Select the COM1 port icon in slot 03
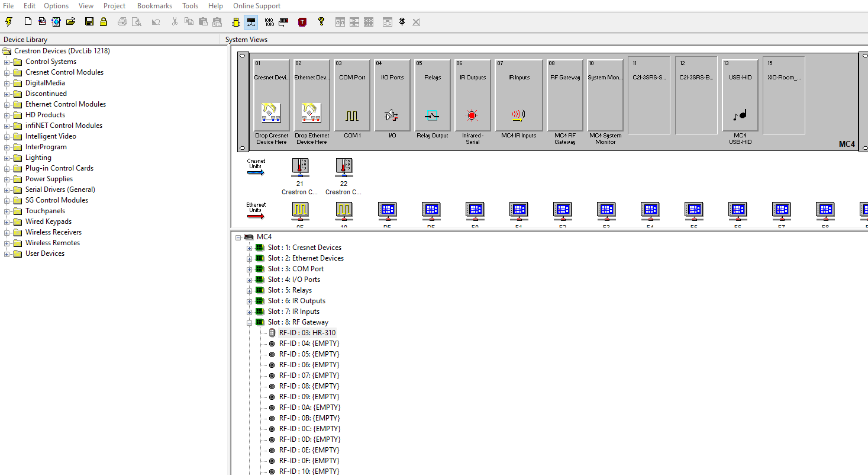The height and width of the screenshot is (475, 868). (352, 115)
